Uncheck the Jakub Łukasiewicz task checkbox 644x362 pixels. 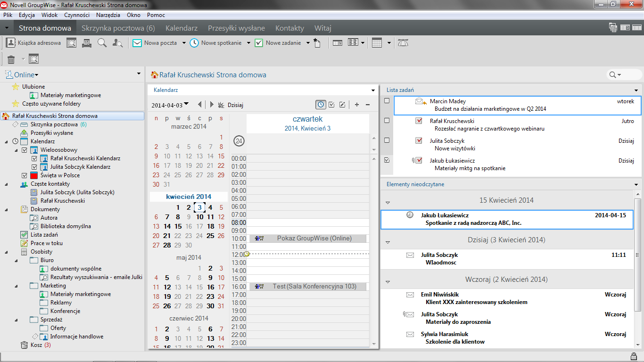click(387, 160)
